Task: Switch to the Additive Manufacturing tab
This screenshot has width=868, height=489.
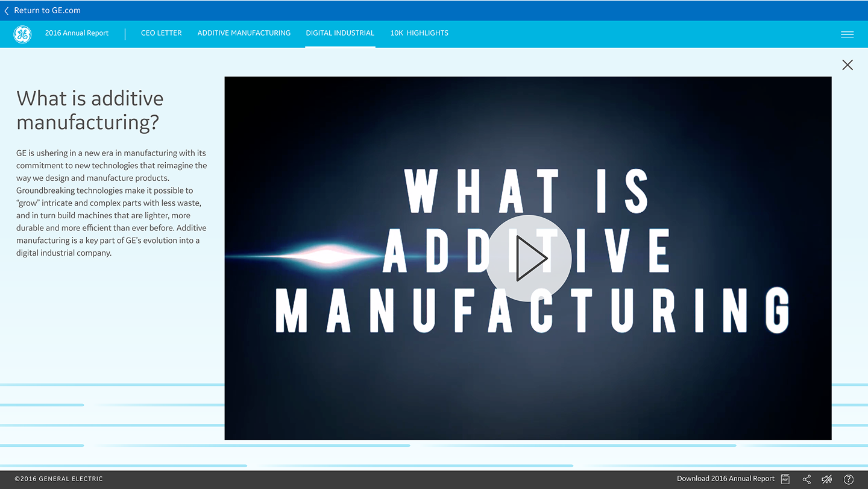Action: pos(244,33)
